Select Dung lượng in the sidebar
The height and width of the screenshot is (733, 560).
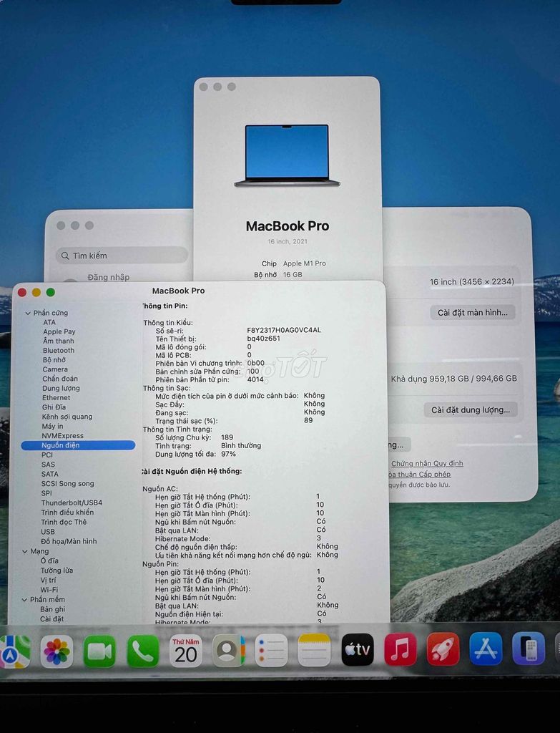click(x=62, y=389)
